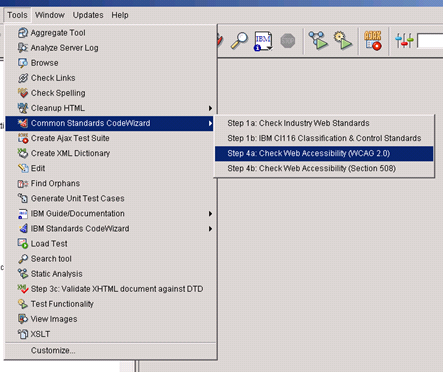Screen dimensions: 443x372
Task: Click the Check Links chain icon
Action: pos(23,78)
